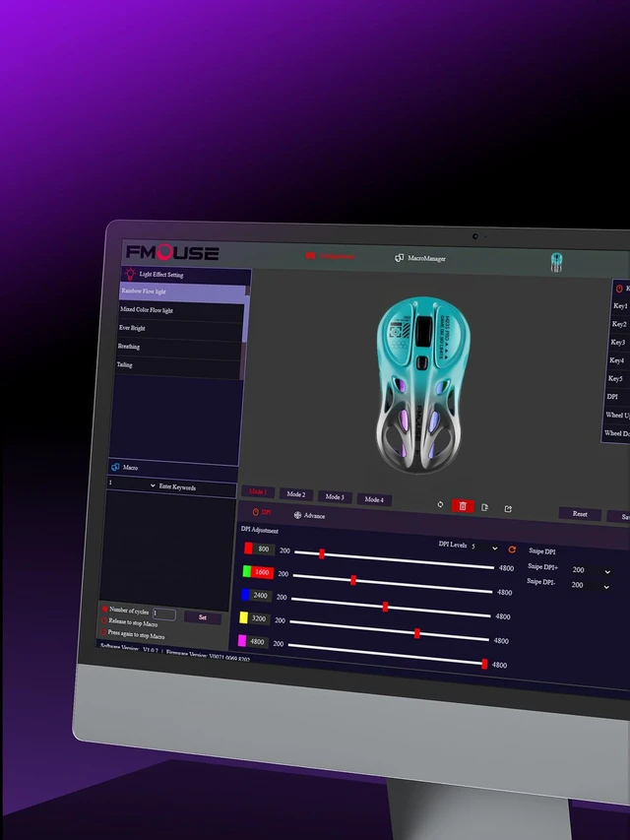Open the DPI settings tab
This screenshot has width=630, height=840.
262,512
